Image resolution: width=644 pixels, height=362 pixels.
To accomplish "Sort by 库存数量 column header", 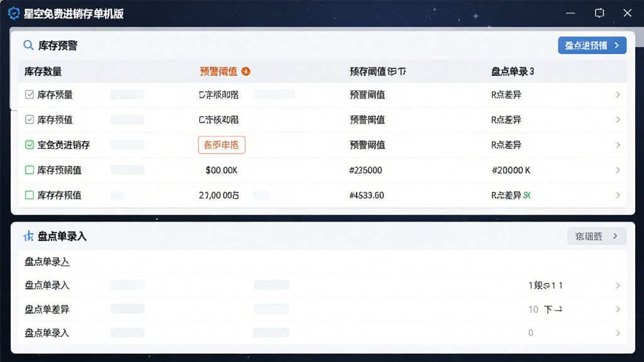I will pos(43,72).
